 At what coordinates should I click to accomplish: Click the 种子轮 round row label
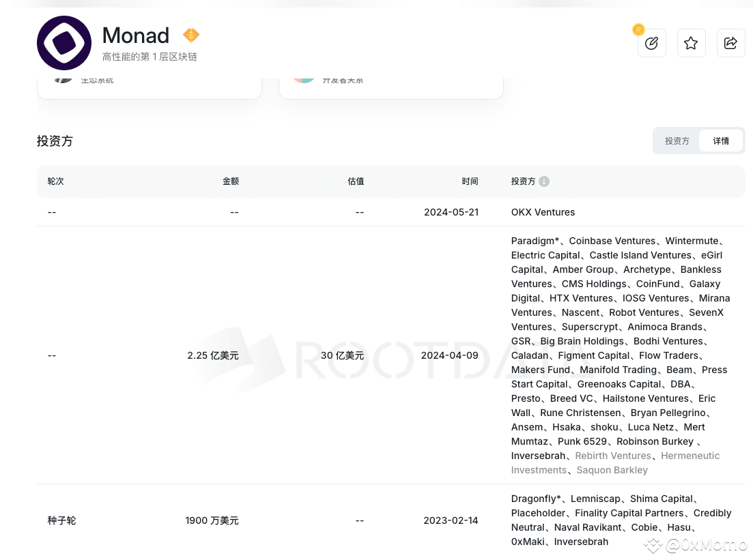click(61, 520)
